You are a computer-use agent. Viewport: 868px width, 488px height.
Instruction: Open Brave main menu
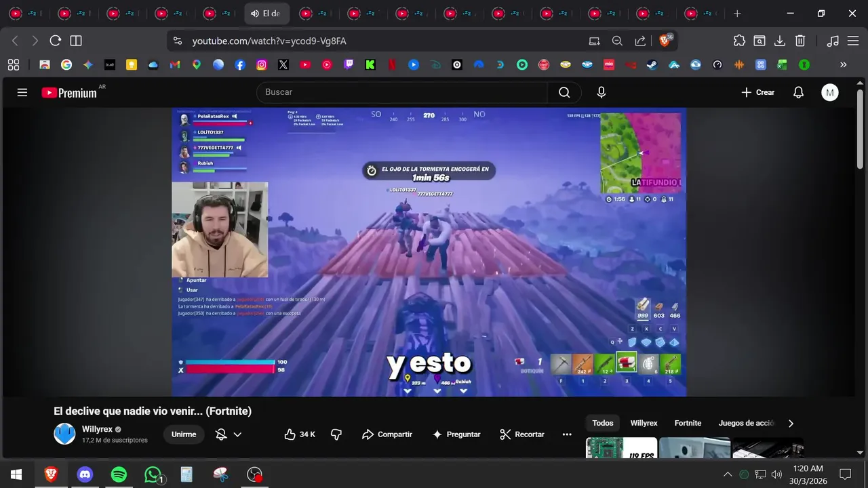point(853,41)
